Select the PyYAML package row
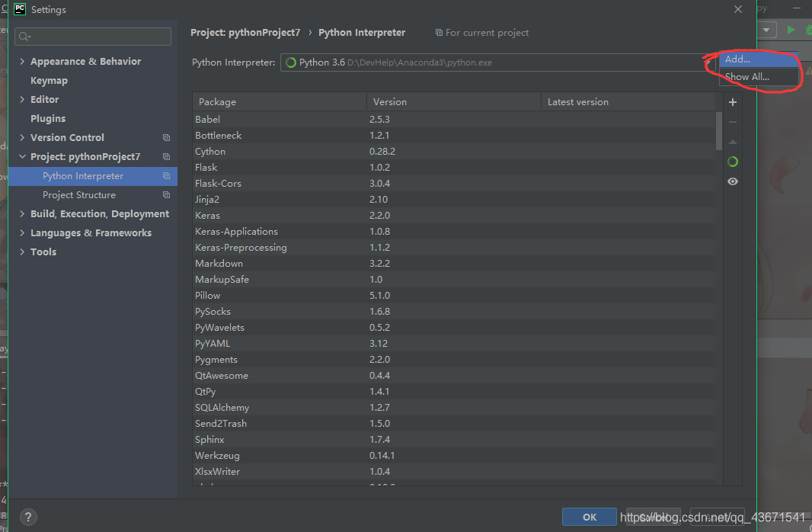This screenshot has width=812, height=532. 454,344
